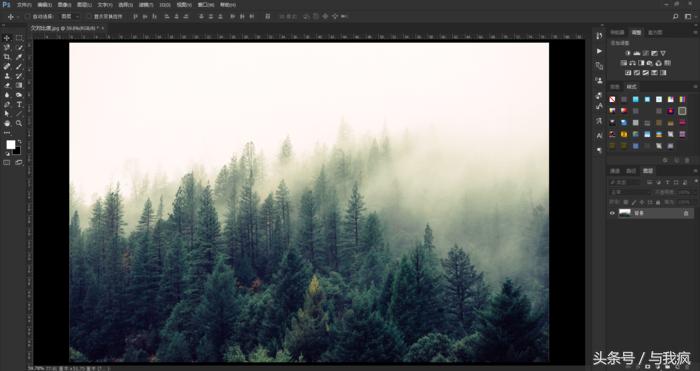The width and height of the screenshot is (700, 371).
Task: Select the Line shape tool
Action: click(x=19, y=114)
